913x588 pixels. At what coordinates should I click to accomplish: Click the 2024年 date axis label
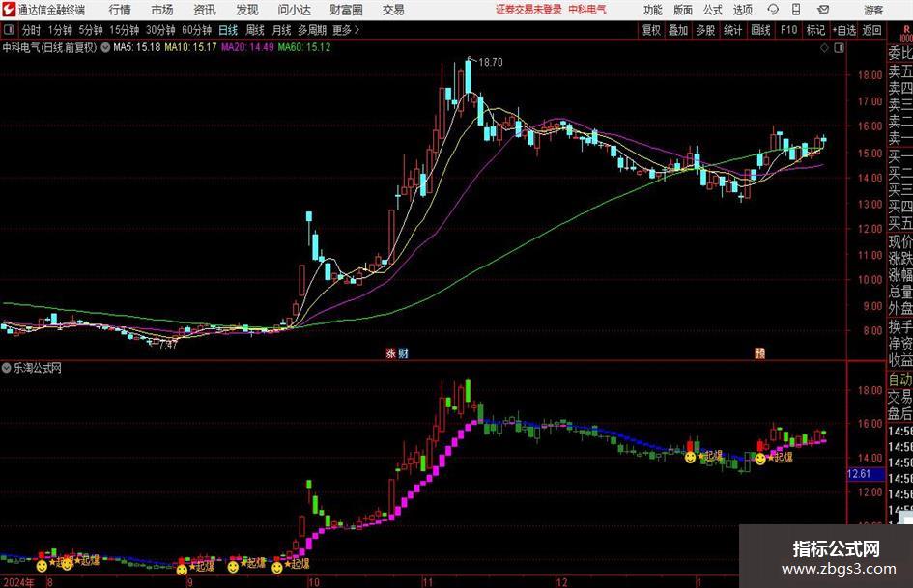(18, 581)
